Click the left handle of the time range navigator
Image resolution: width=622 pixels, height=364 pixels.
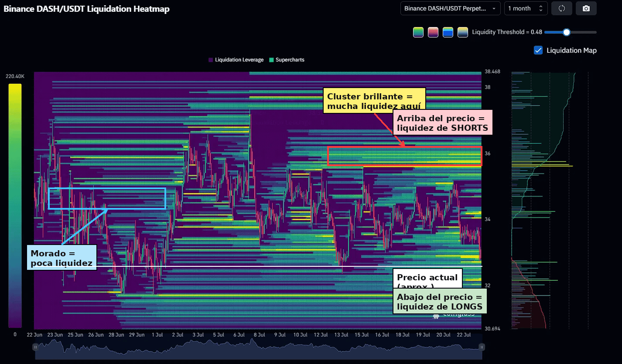point(35,347)
